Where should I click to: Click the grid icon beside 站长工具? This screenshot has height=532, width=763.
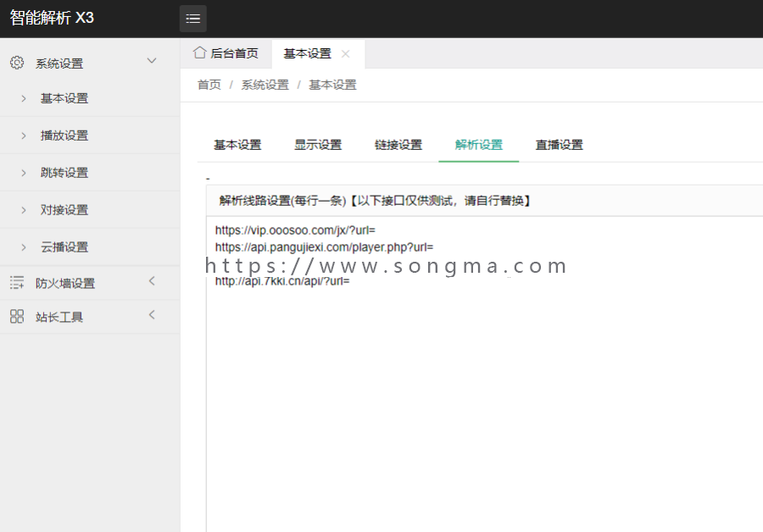pyautogui.click(x=17, y=317)
